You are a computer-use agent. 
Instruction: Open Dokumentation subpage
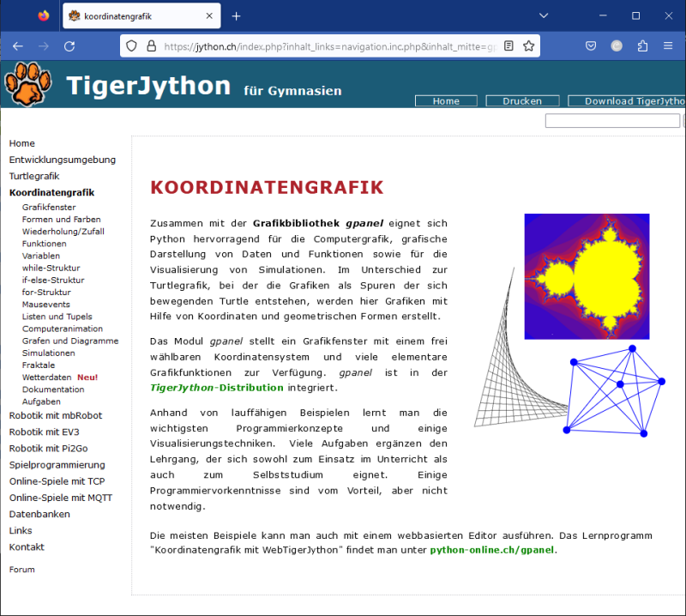[53, 390]
